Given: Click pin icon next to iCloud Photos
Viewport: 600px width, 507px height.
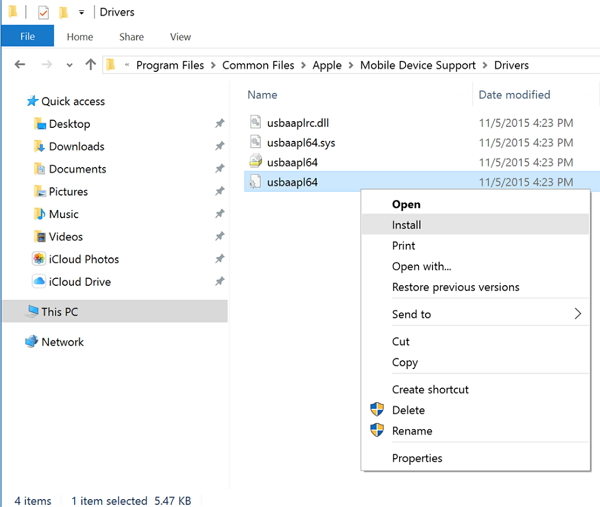Looking at the screenshot, I should tap(219, 259).
